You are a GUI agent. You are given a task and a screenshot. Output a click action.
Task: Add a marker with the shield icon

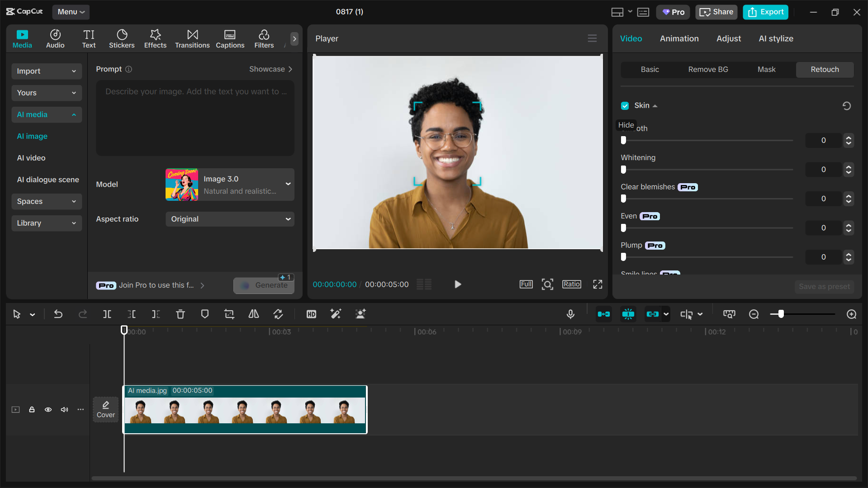point(205,314)
